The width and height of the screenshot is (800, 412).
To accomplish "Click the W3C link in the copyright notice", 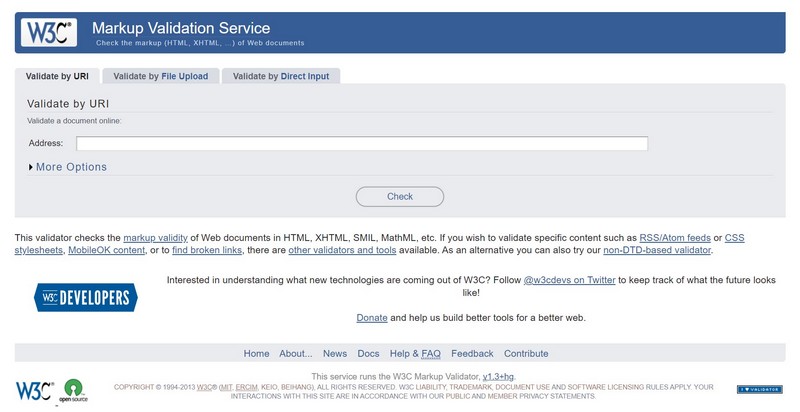I will coord(205,388).
